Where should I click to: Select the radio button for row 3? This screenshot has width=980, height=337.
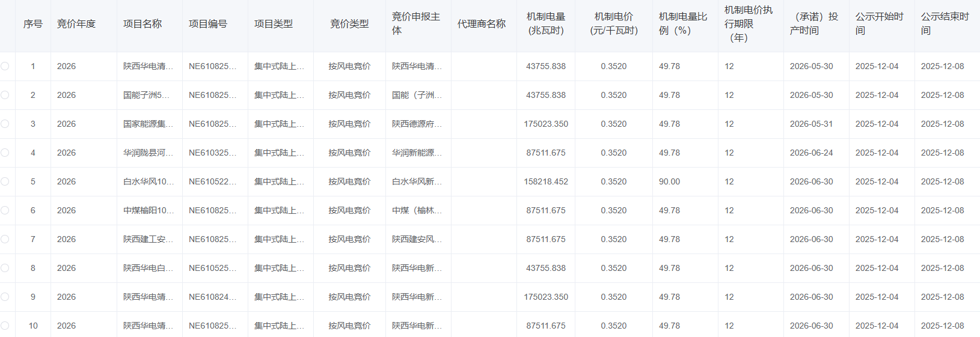click(x=5, y=124)
